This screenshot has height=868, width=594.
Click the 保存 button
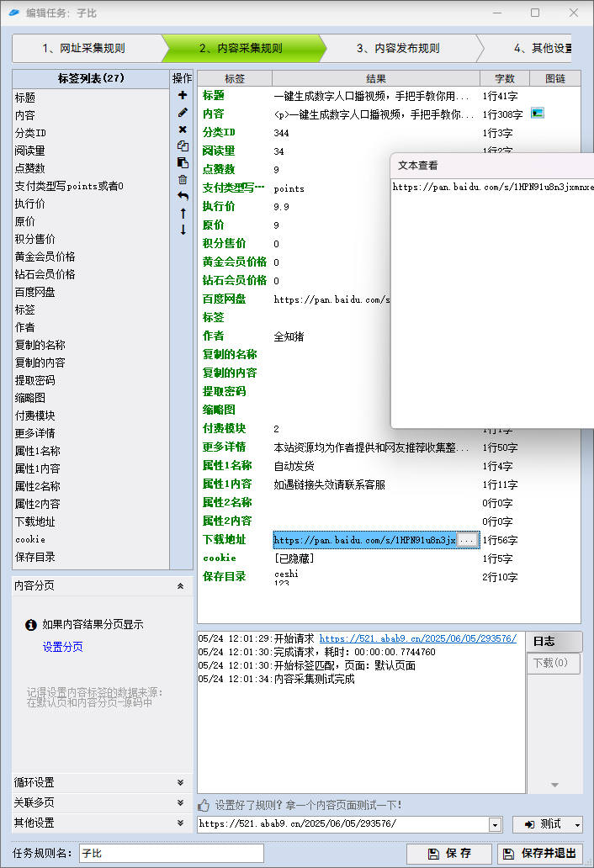click(449, 854)
